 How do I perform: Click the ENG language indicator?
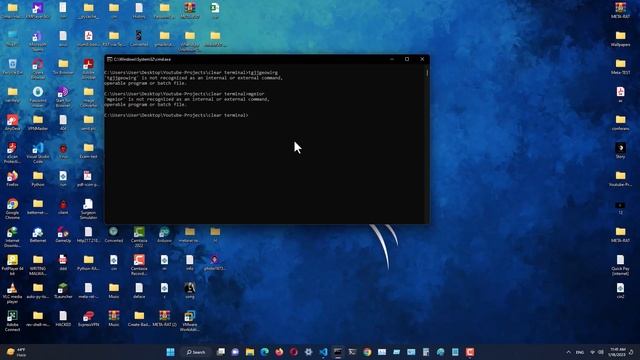tap(580, 352)
